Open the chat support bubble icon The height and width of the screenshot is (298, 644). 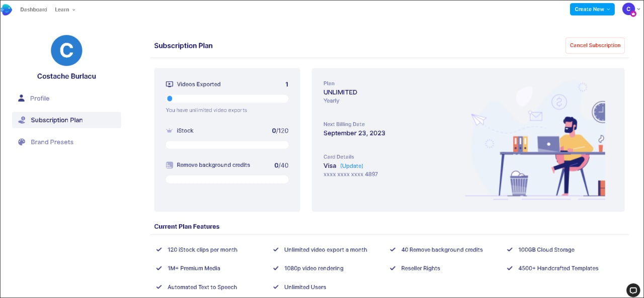633,290
